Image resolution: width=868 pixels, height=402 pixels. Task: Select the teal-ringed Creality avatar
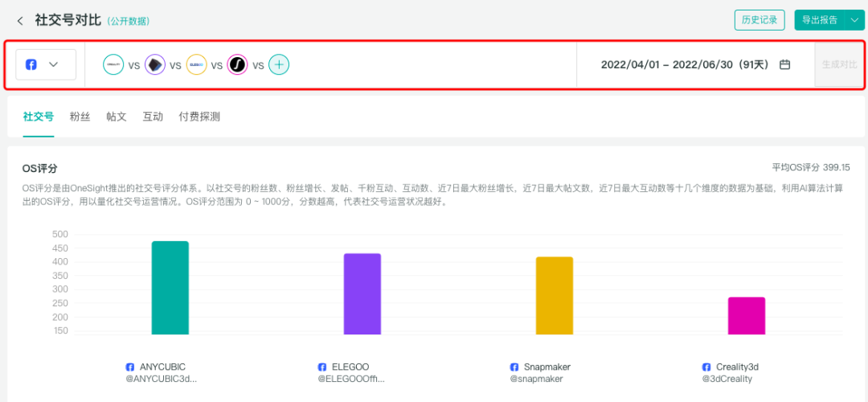(x=113, y=65)
